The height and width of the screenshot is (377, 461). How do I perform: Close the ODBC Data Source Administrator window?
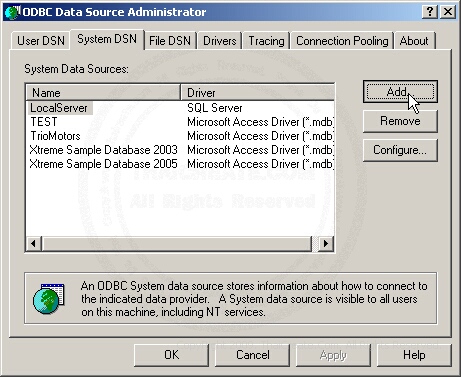click(448, 12)
